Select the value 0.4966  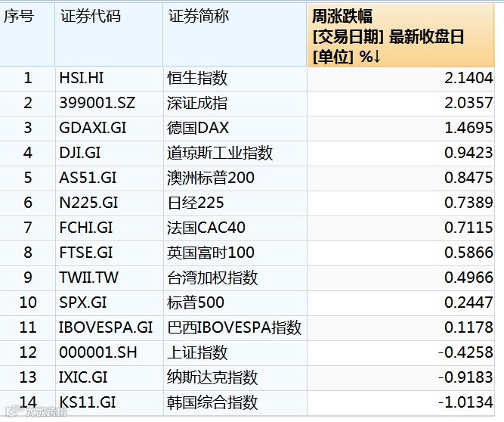[x=468, y=278]
